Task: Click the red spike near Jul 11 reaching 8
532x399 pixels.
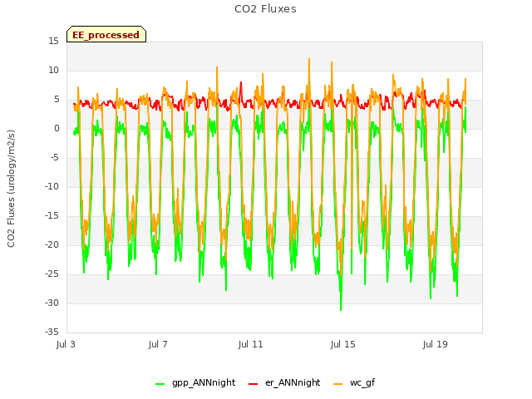Action: pos(241,83)
